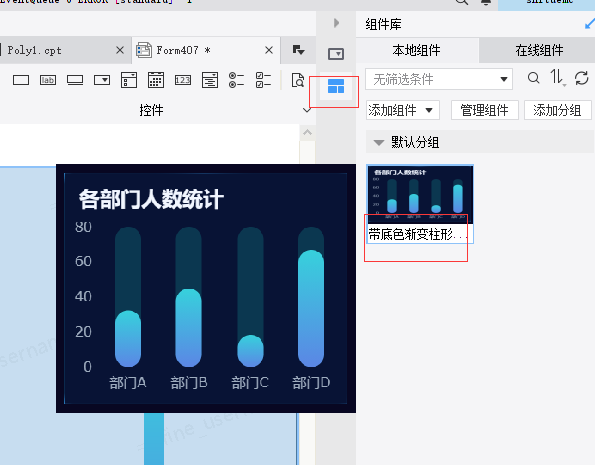Select the 带底色渐变柱形 component thumbnail

click(420, 204)
